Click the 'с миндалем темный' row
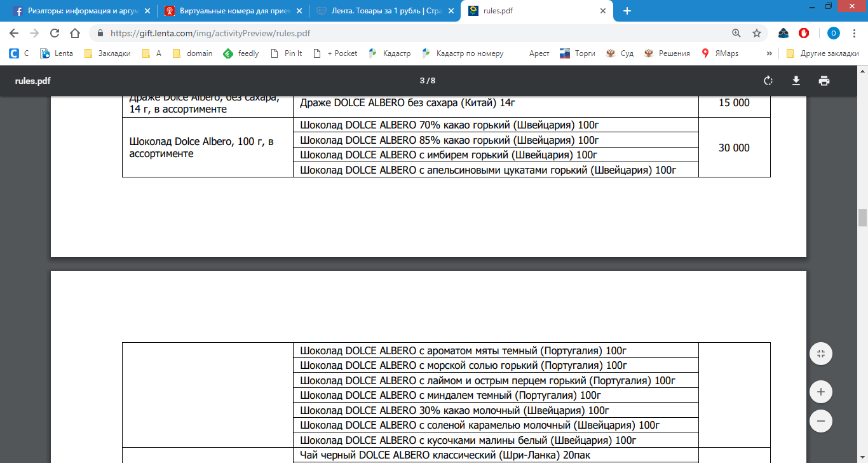Viewport: 868px width, 463px height. click(x=496, y=396)
